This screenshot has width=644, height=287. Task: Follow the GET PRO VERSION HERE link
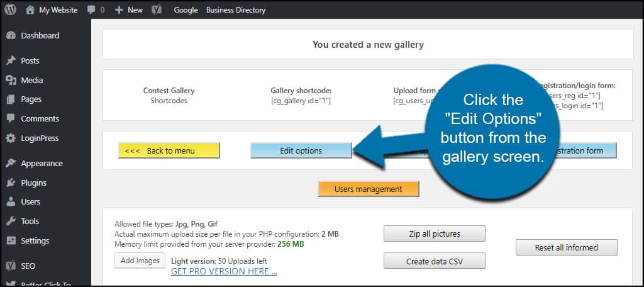pos(224,271)
